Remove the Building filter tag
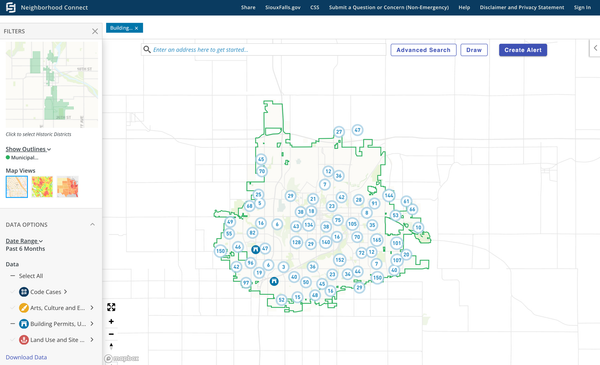Image resolution: width=600 pixels, height=365 pixels. coord(136,28)
